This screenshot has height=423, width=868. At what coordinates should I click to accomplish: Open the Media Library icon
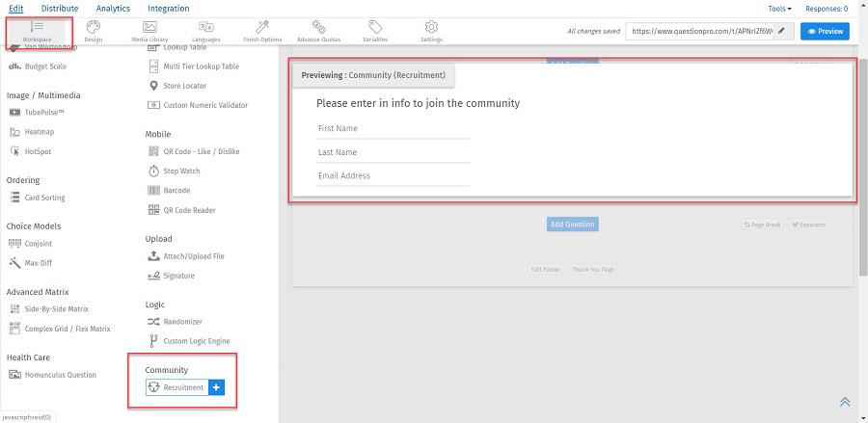[149, 27]
